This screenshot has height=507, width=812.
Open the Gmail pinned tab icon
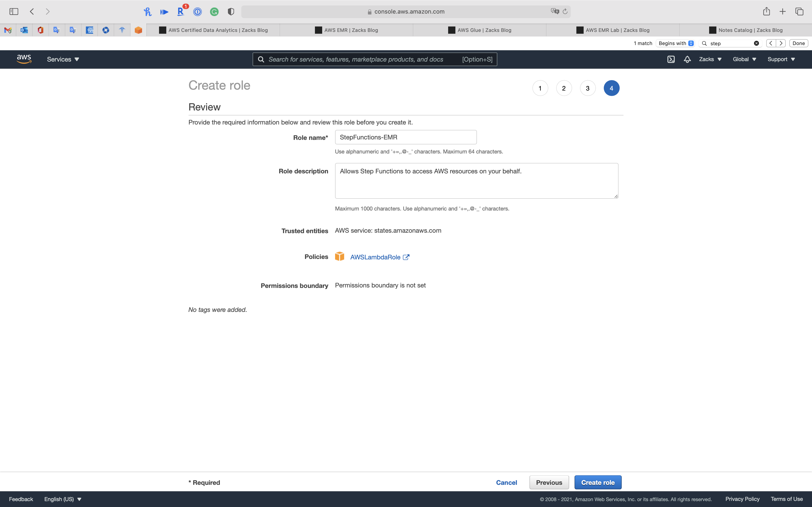[x=8, y=30]
